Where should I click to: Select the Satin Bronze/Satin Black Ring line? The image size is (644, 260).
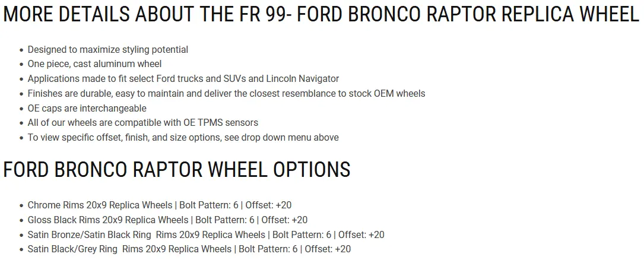(x=206, y=234)
